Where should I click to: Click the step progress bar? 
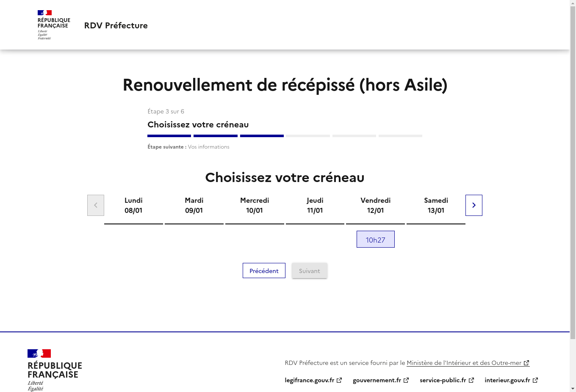(x=285, y=136)
